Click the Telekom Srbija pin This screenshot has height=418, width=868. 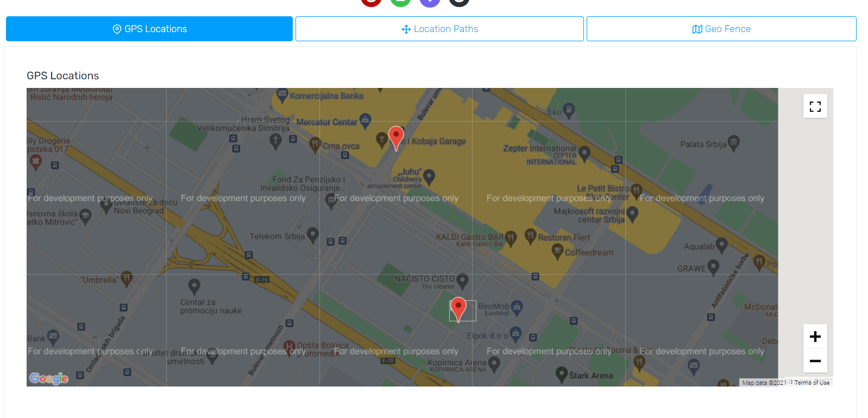[x=312, y=235]
